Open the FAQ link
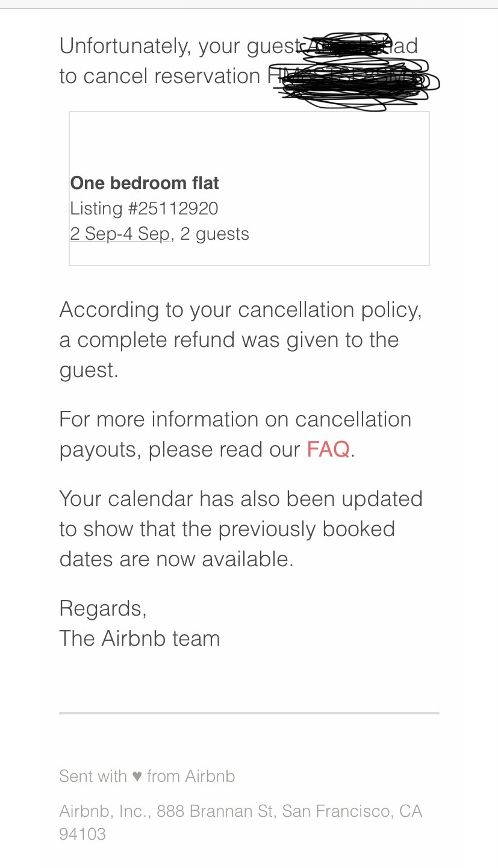The image size is (498, 868). point(328,449)
